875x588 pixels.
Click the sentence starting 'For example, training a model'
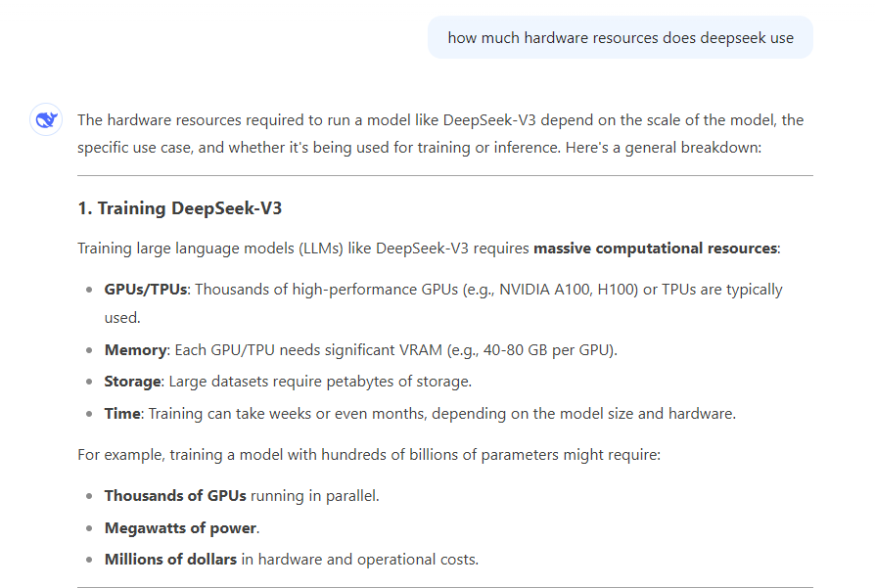coord(369,455)
